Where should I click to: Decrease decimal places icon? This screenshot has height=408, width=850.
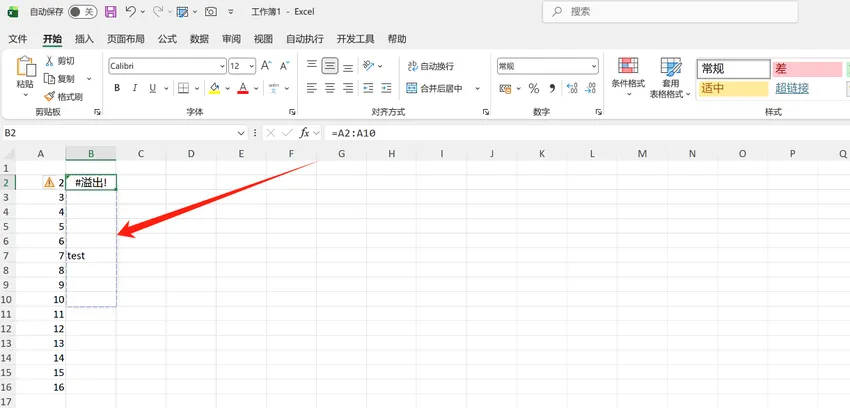(x=591, y=88)
